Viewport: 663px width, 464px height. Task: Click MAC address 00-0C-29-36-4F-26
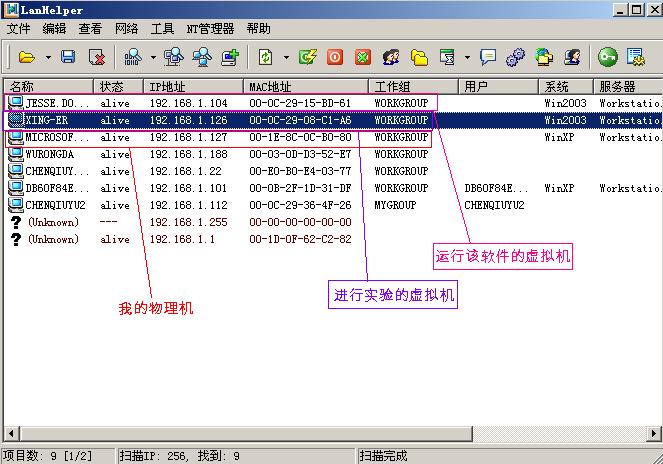(300, 205)
